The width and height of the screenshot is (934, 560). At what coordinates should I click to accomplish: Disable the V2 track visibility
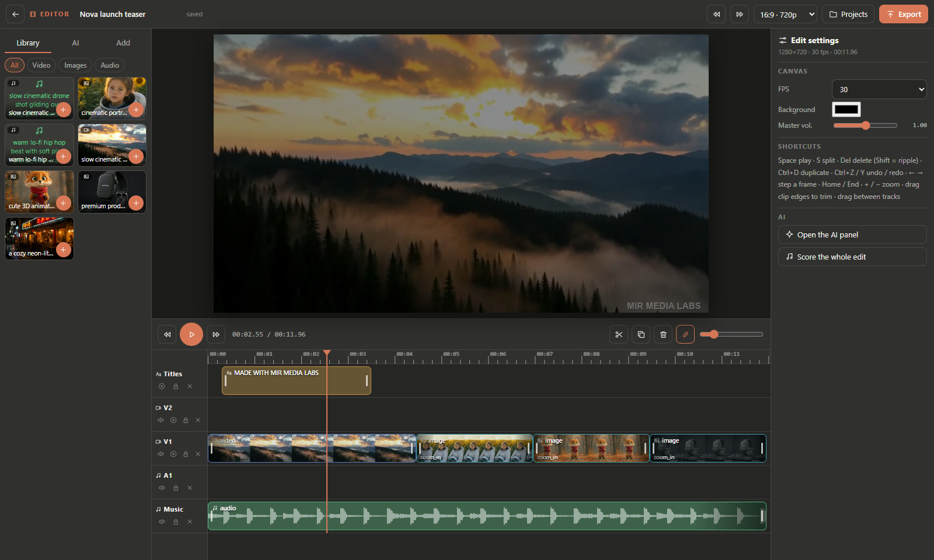pyautogui.click(x=173, y=420)
